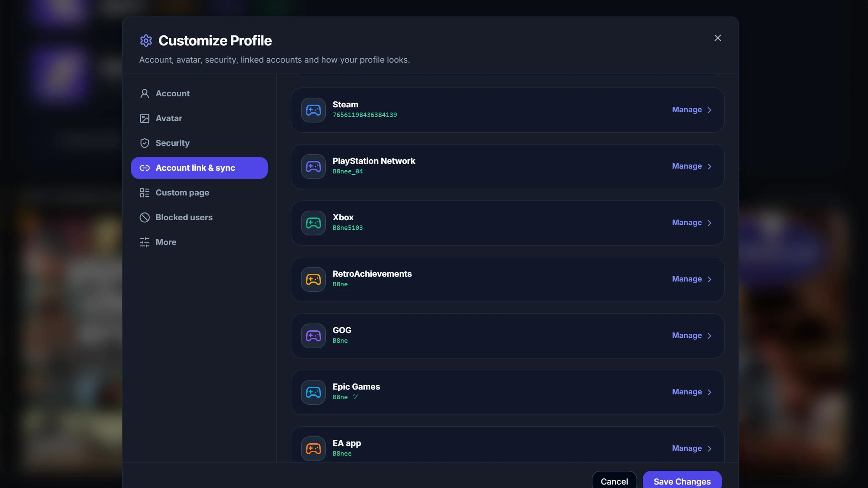
Task: Manage the Xbox linked account
Action: click(x=686, y=223)
